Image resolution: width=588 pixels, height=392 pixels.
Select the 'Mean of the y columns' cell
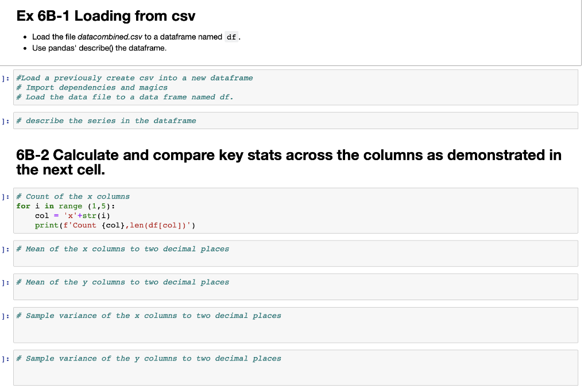point(296,287)
